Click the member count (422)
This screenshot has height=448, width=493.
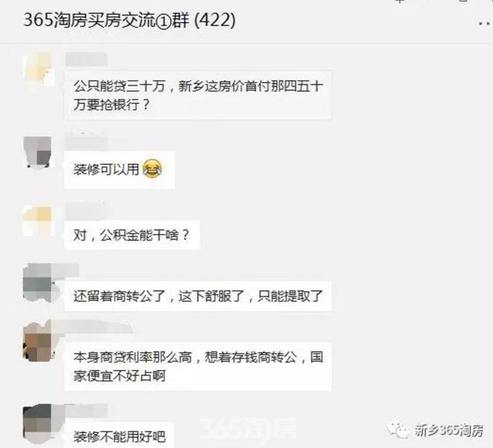pos(215,21)
